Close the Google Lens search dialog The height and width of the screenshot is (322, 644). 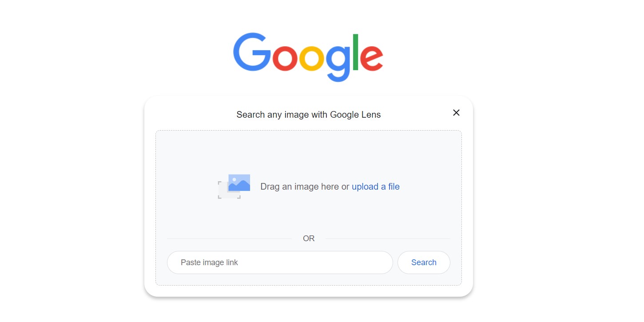pyautogui.click(x=456, y=113)
